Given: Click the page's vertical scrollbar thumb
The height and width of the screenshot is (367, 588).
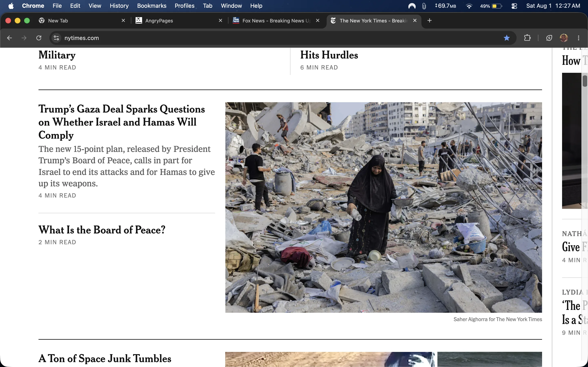Looking at the screenshot, I should click(585, 81).
